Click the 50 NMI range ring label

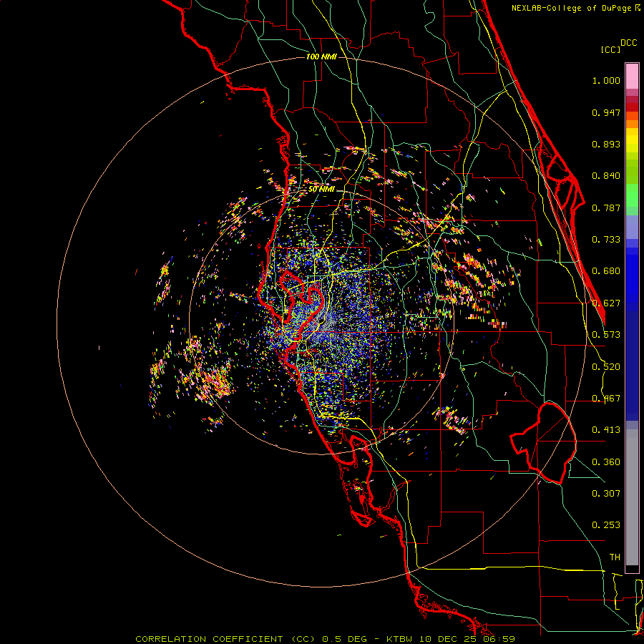pos(321,190)
